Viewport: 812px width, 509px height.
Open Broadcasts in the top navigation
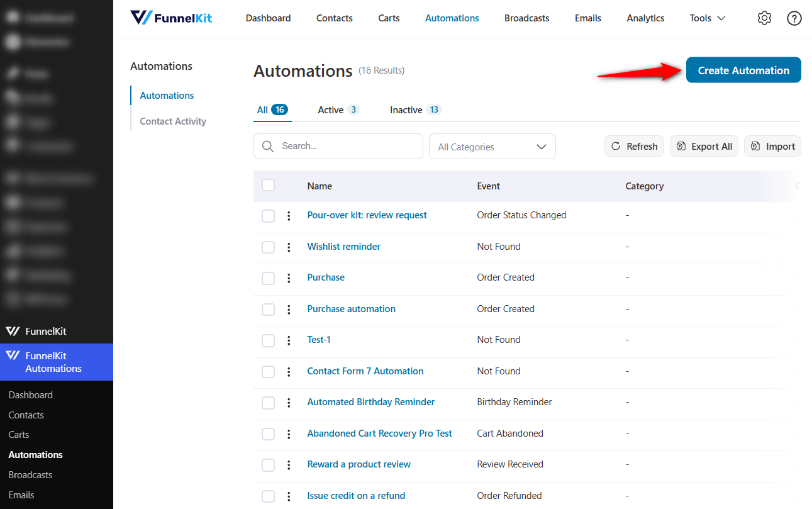pyautogui.click(x=527, y=18)
